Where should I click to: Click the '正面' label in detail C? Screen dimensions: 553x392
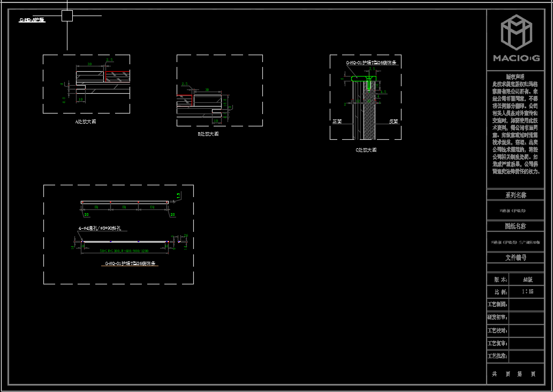coord(337,122)
